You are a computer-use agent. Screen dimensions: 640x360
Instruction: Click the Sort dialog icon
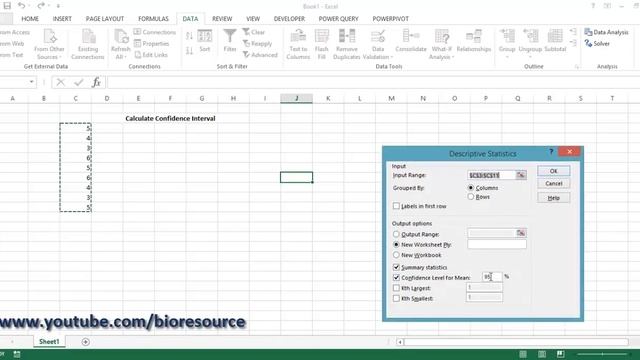204,41
